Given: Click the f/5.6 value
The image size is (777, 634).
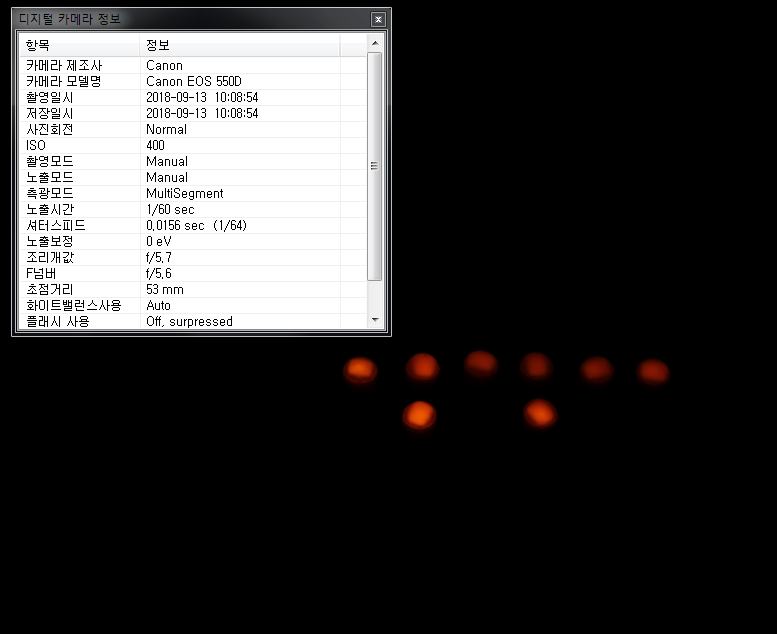Looking at the screenshot, I should [x=159, y=274].
